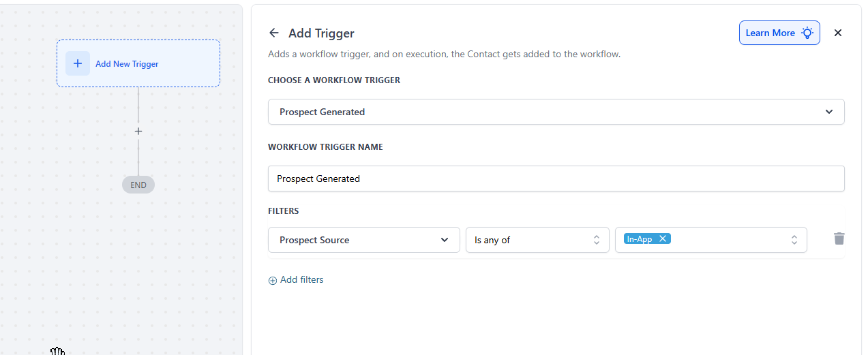Click the Prospect Source dropdown chevron
Viewport: 868px width, 355px height.
point(445,240)
